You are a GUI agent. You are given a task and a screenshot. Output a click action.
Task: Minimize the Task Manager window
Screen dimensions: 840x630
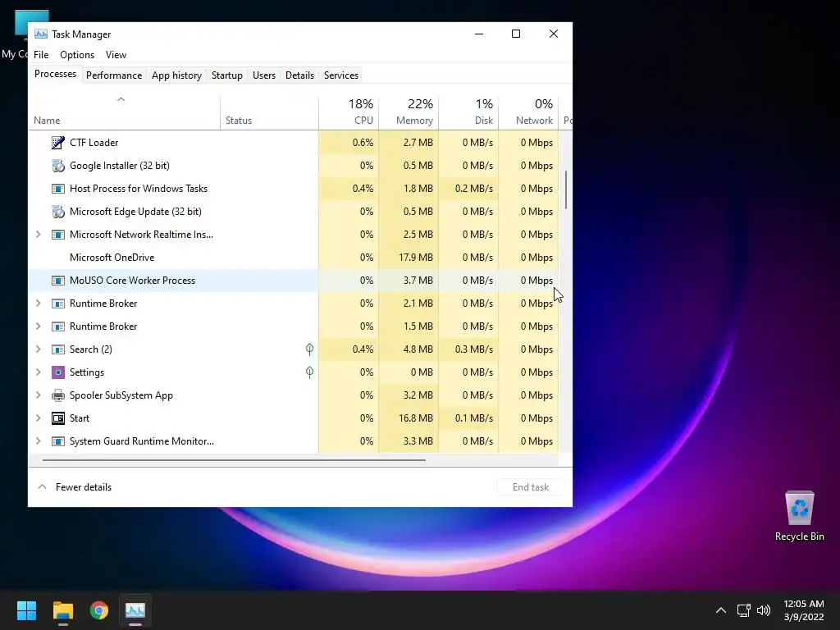point(479,34)
